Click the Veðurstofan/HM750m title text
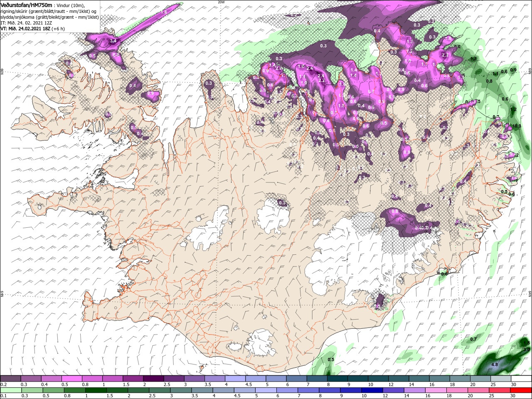The width and height of the screenshot is (532, 399). (x=26, y=5)
